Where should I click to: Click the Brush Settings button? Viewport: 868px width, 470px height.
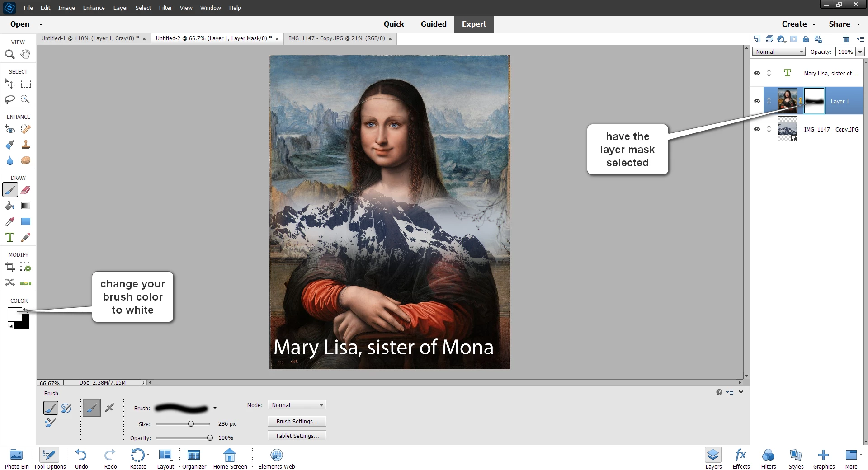point(297,421)
